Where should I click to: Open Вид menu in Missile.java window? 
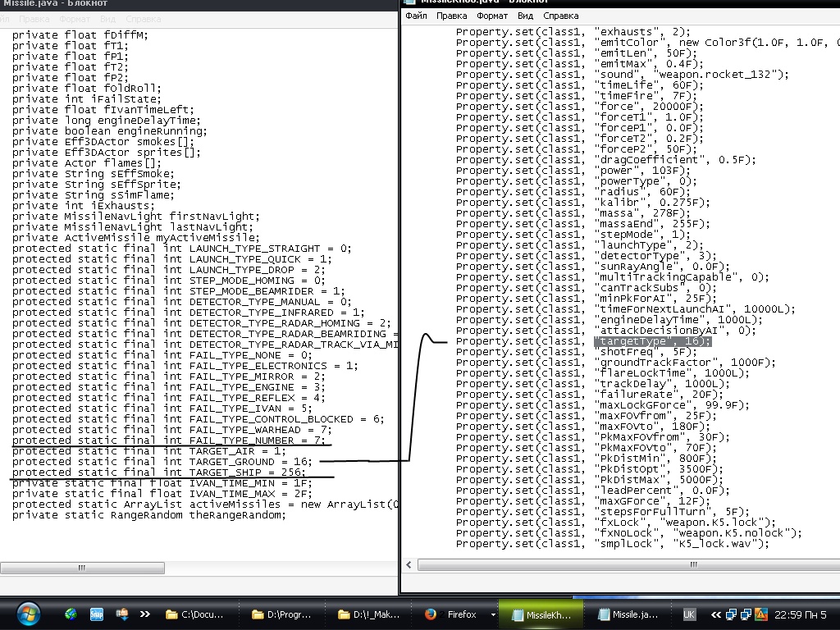coord(107,19)
